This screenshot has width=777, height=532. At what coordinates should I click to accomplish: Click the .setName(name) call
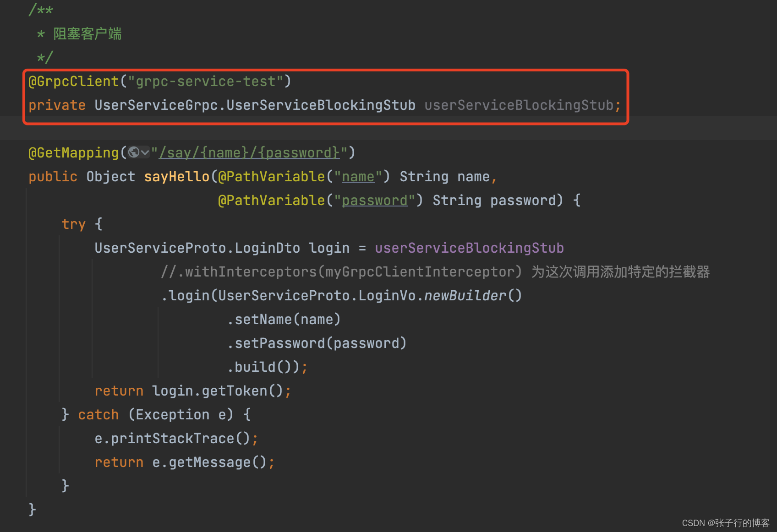pyautogui.click(x=284, y=319)
